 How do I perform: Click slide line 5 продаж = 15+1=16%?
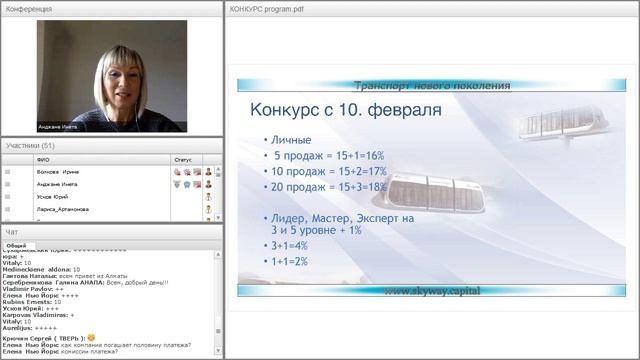coord(329,156)
